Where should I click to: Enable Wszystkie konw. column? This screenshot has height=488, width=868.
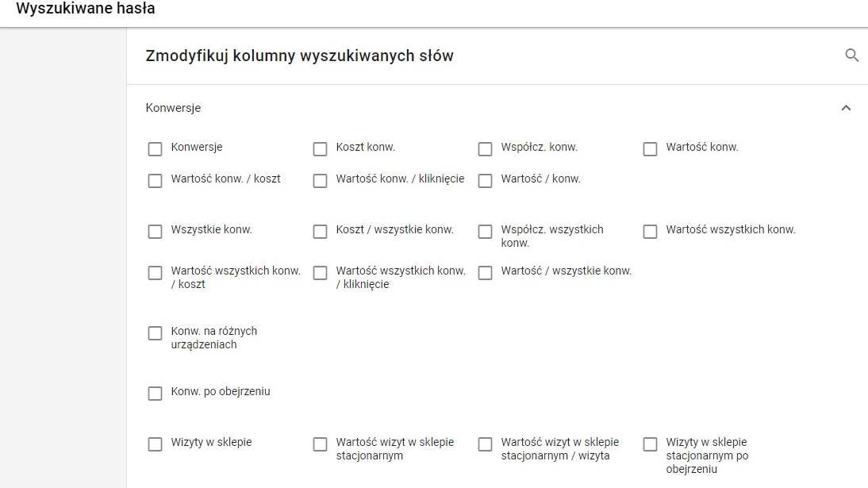[155, 232]
